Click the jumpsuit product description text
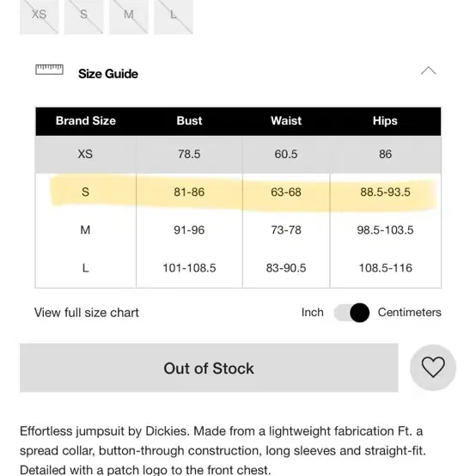476x476 pixels. [223, 450]
